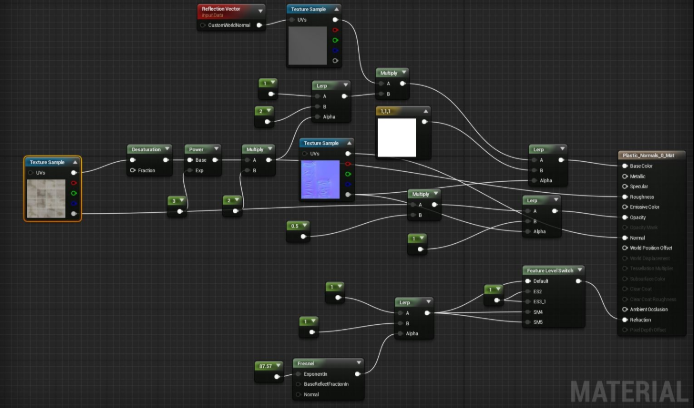The width and height of the screenshot is (694, 408).
Task: Click the Refraction input pin
Action: point(626,320)
